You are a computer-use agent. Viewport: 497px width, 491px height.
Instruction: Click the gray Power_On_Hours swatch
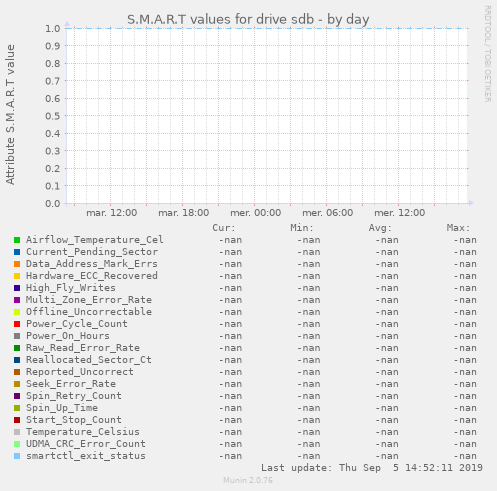click(x=17, y=336)
